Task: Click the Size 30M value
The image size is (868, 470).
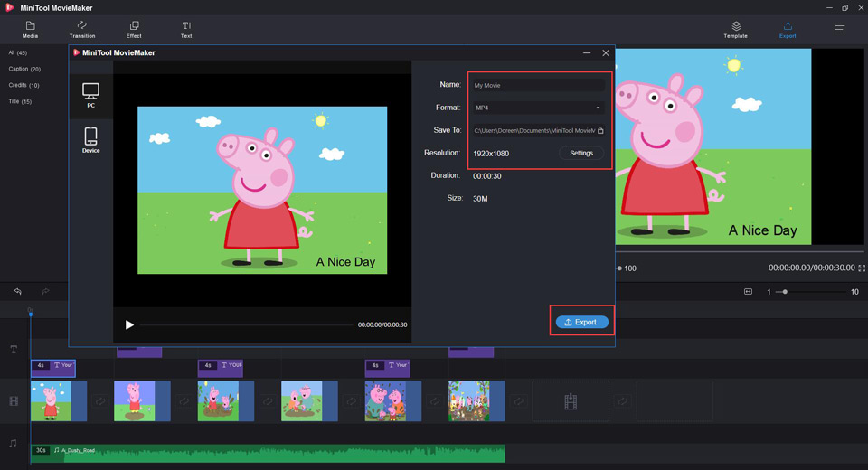Action: [480, 199]
